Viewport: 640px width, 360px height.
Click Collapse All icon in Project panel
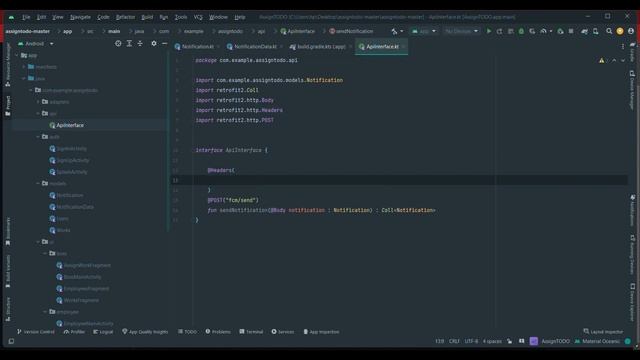pyautogui.click(x=140, y=43)
